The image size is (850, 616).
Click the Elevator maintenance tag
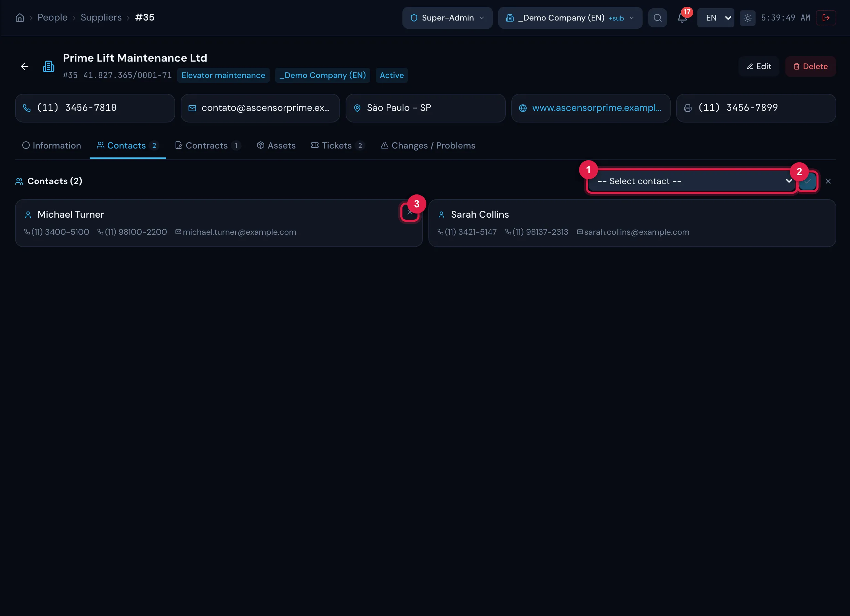[223, 75]
